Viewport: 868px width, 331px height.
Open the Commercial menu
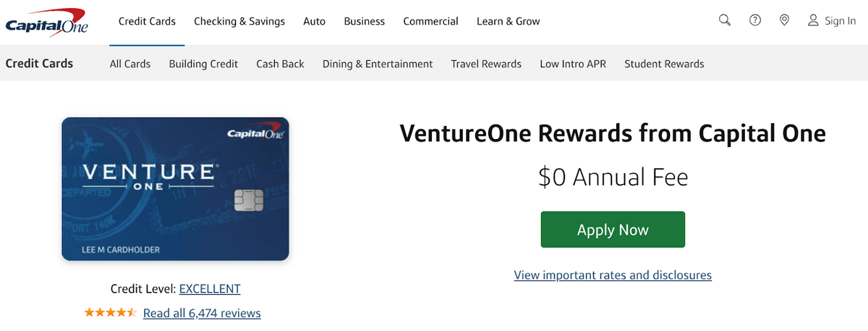tap(431, 21)
